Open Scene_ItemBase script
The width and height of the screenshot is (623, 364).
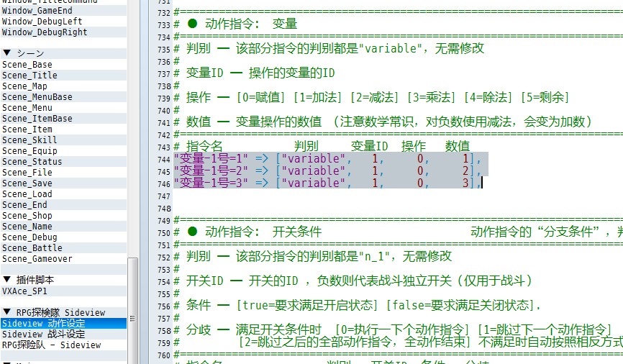click(x=63, y=119)
